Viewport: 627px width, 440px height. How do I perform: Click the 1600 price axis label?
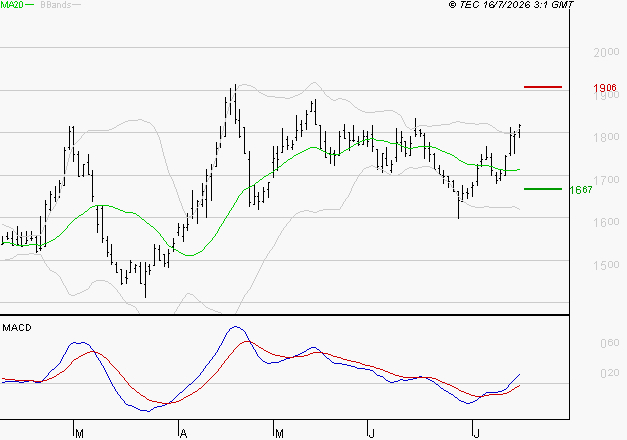pyautogui.click(x=606, y=222)
